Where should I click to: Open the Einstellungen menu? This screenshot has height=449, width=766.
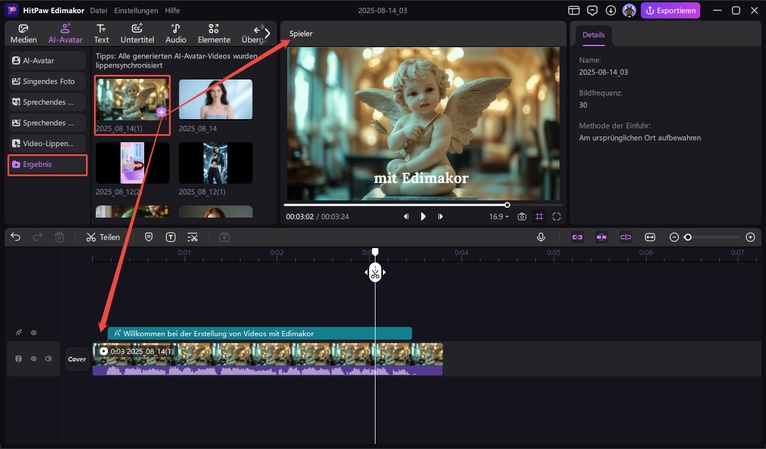pos(136,10)
